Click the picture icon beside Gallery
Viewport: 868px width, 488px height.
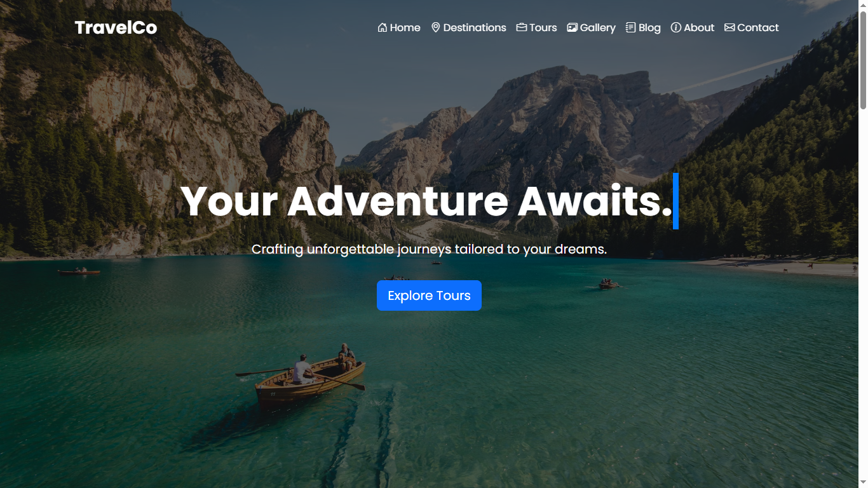[x=573, y=27]
